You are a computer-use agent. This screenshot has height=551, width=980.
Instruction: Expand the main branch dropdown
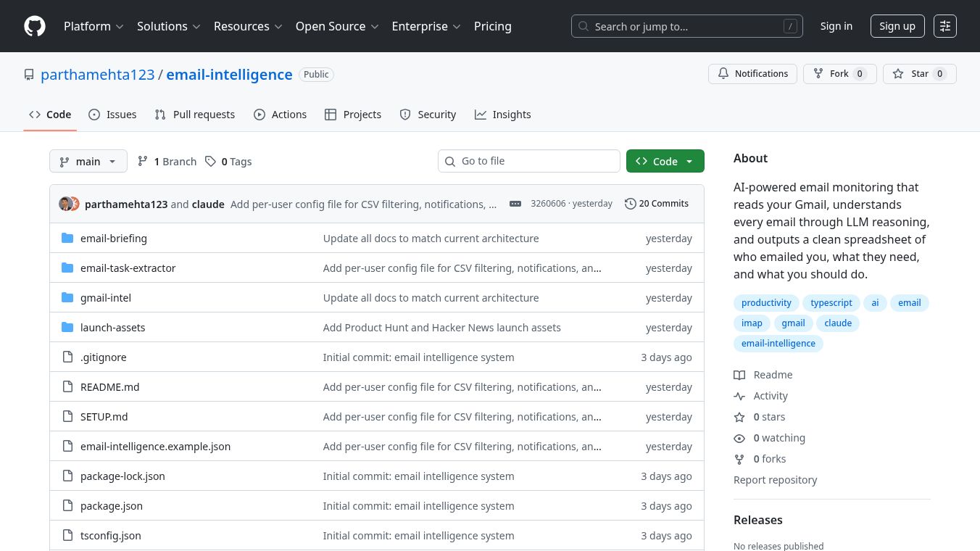(88, 161)
